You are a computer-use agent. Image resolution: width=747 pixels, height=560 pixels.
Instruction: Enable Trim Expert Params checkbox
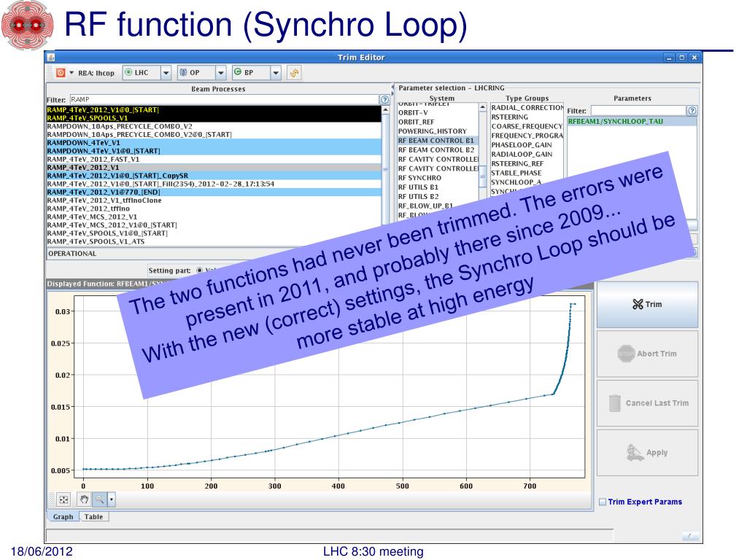[603, 502]
